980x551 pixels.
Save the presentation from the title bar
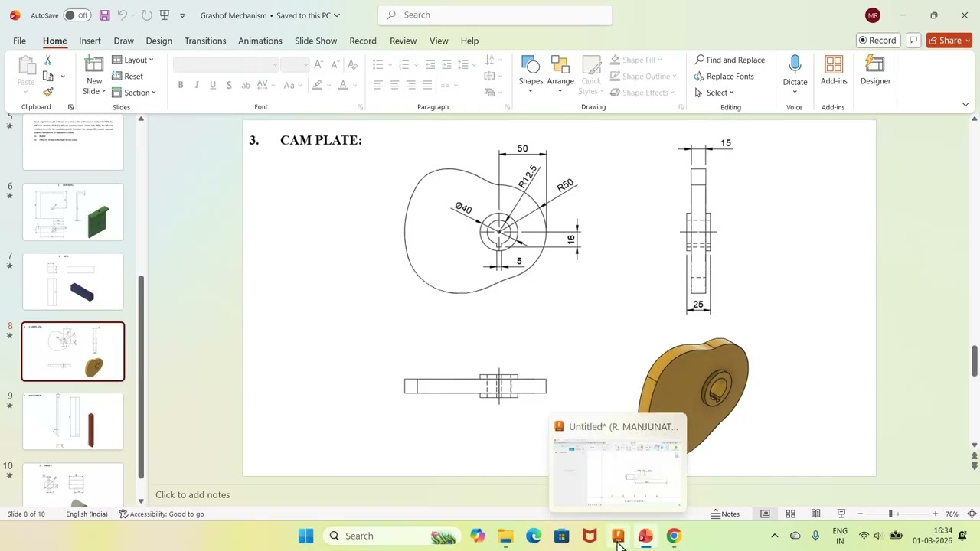(105, 15)
